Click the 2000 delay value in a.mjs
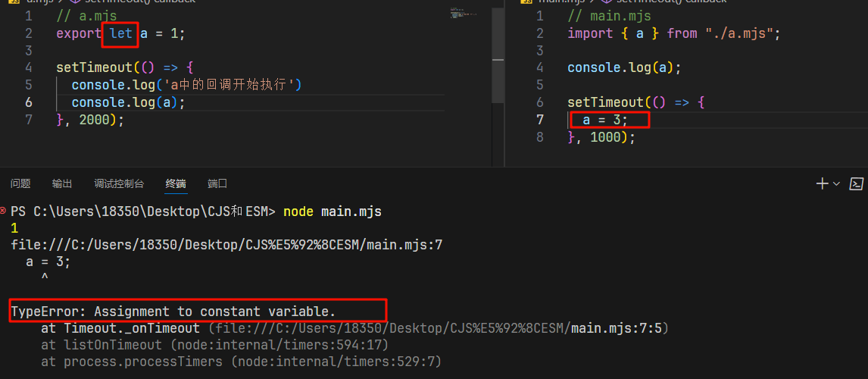868x379 pixels. (x=94, y=120)
